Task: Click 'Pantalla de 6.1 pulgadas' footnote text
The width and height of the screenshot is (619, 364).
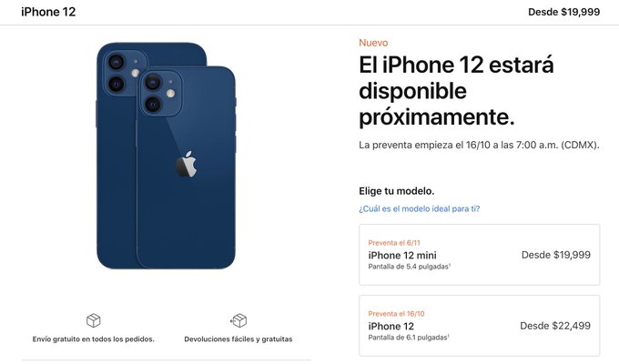Action: click(x=409, y=338)
